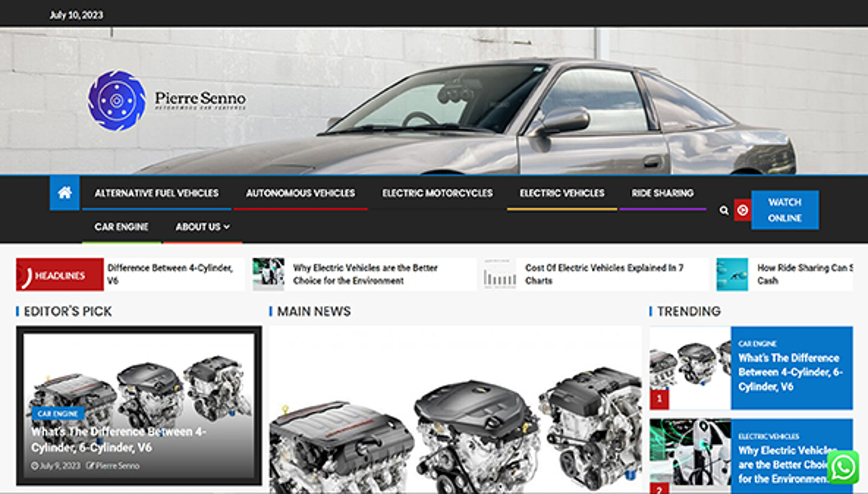Viewport: 868px width, 494px height.
Task: Click the red Headlines flash badge
Action: 60,275
